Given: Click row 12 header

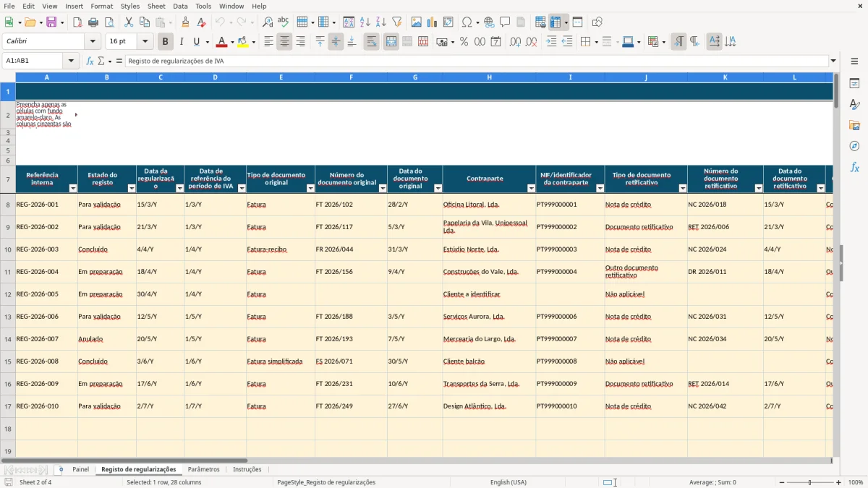Looking at the screenshot, I should click(7, 294).
